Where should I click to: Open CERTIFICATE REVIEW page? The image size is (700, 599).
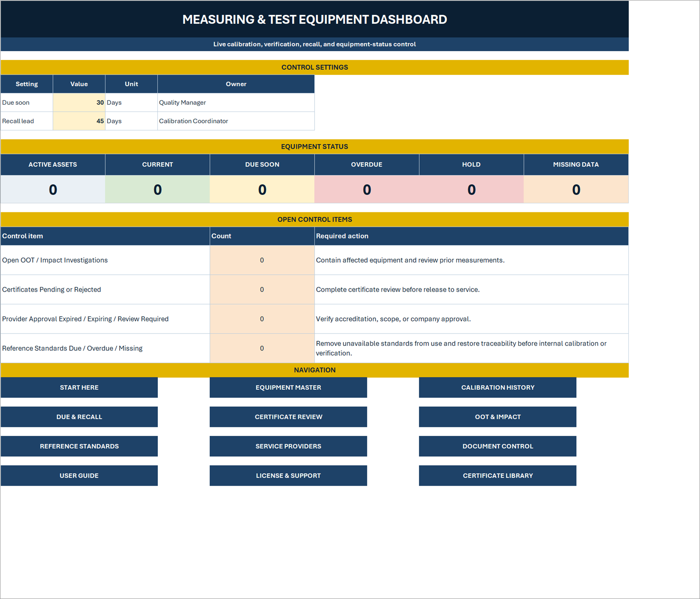(x=288, y=417)
